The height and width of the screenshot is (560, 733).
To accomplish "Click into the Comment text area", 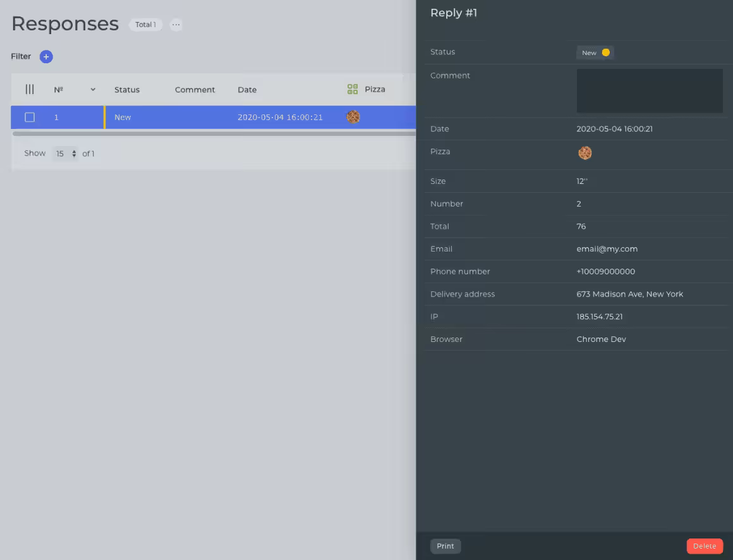I will tap(649, 91).
